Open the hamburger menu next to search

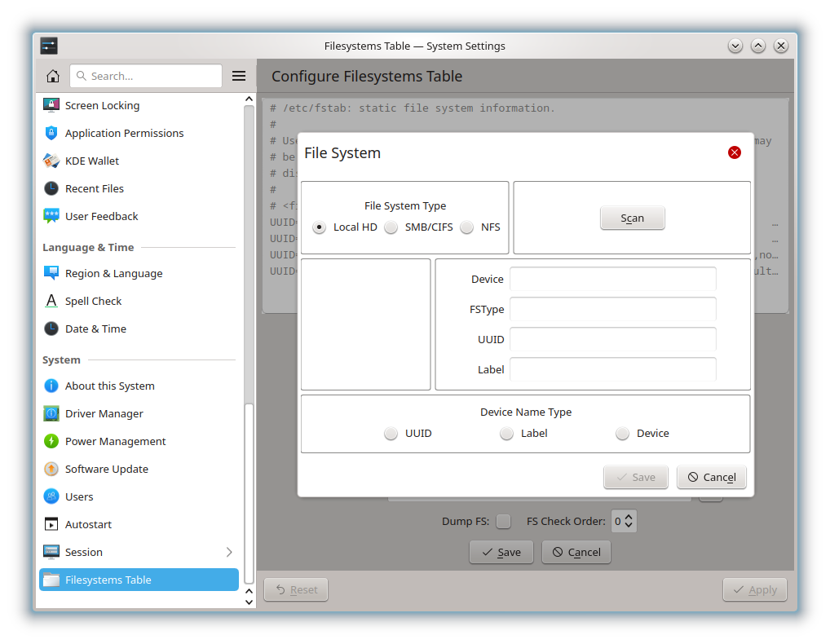point(239,76)
